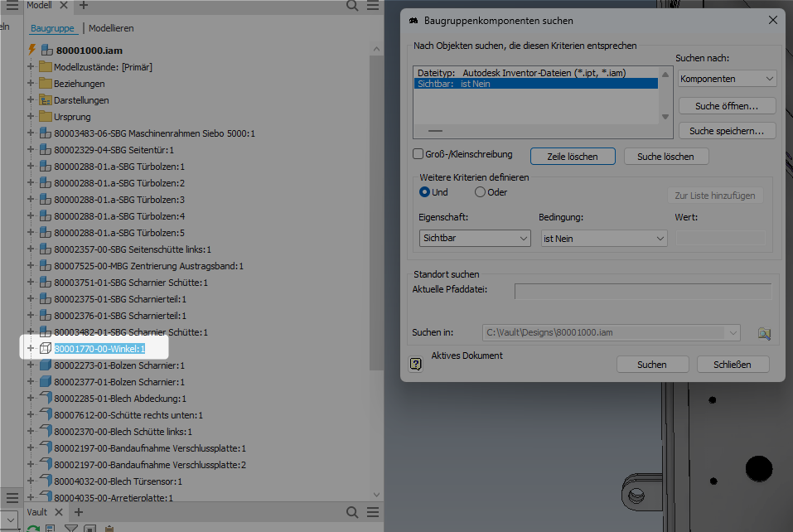793x532 pixels.
Task: Open the Suchen nach Komponenten dropdown
Action: point(727,79)
